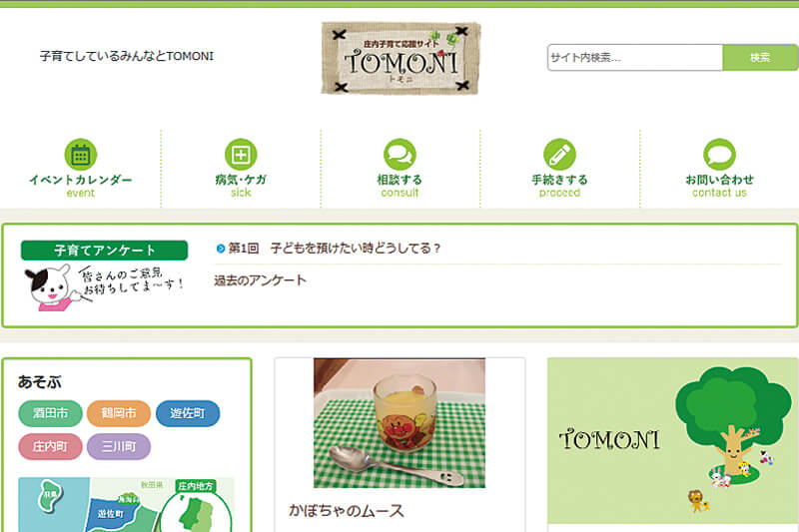Focus the サイト内検索 search field
Screen dimensions: 799x532
635,58
